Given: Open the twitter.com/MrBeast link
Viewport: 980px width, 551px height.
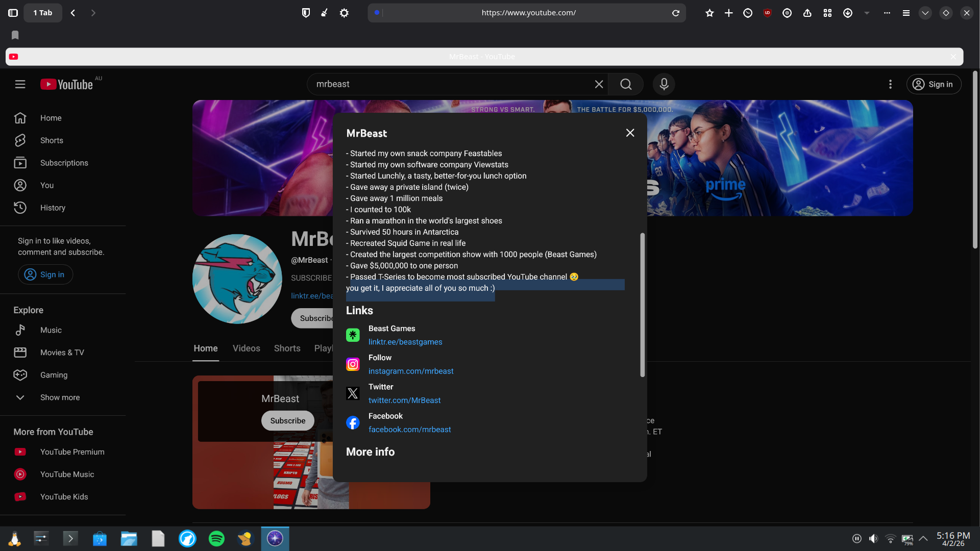Looking at the screenshot, I should coord(404,400).
